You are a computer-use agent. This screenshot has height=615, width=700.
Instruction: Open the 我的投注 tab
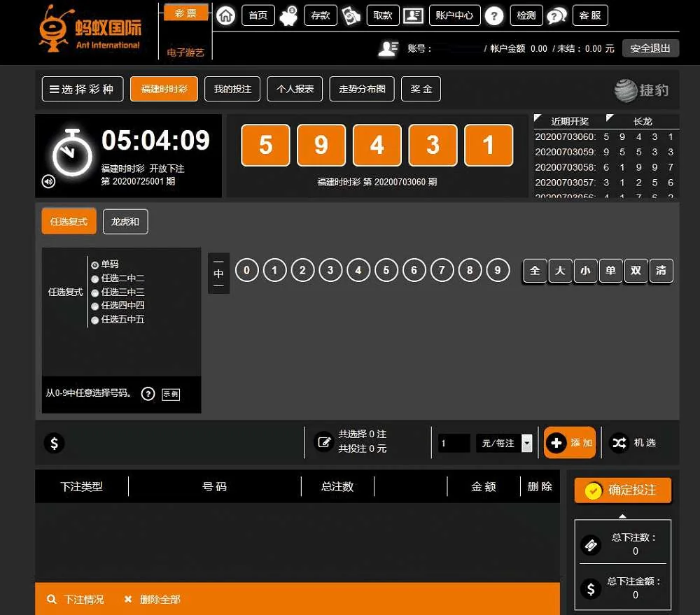click(232, 89)
